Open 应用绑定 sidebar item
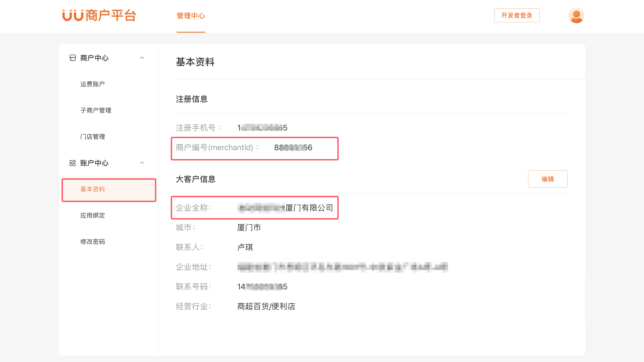Screen dimensions: 644x362 point(93,215)
